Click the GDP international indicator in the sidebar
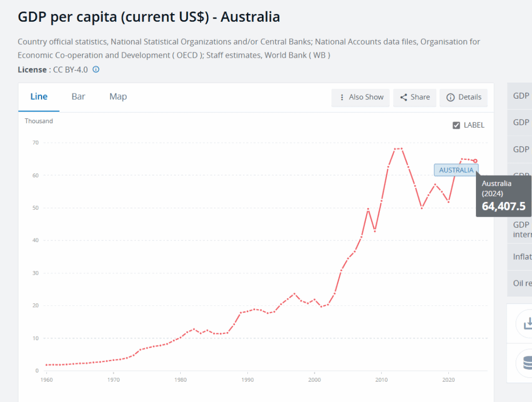The image size is (532, 402). (x=520, y=230)
